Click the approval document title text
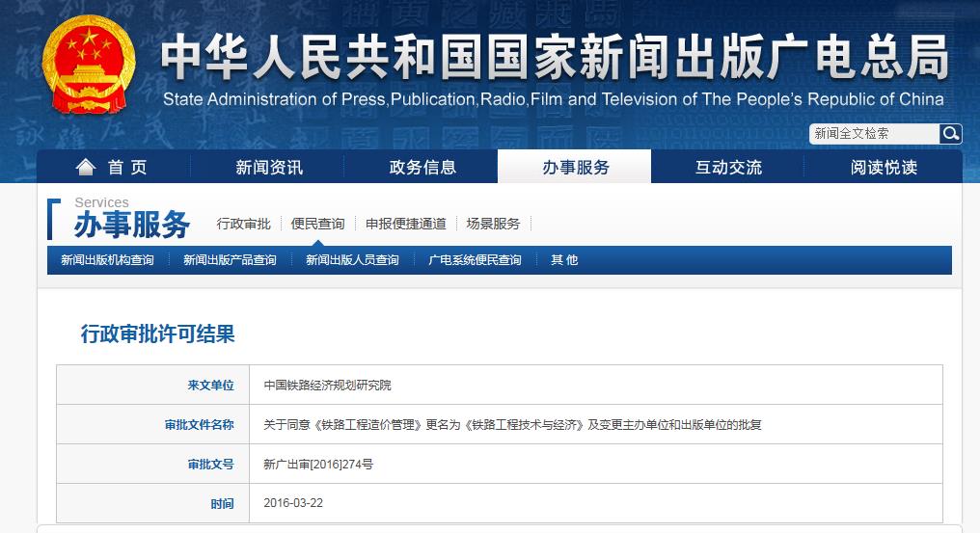This screenshot has height=533, width=980. point(512,425)
